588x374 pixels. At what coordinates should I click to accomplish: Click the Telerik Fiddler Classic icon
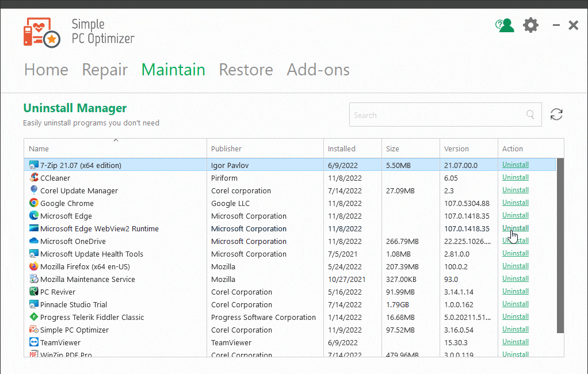click(34, 317)
